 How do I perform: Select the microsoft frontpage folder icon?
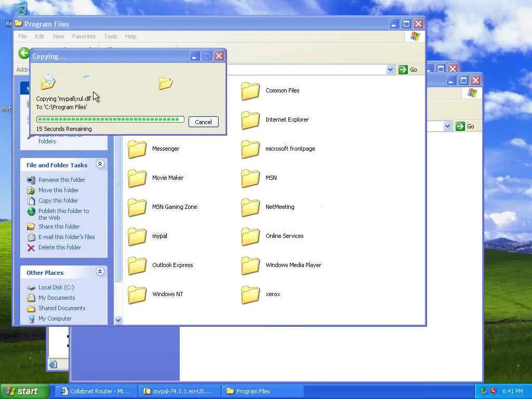tap(250, 149)
